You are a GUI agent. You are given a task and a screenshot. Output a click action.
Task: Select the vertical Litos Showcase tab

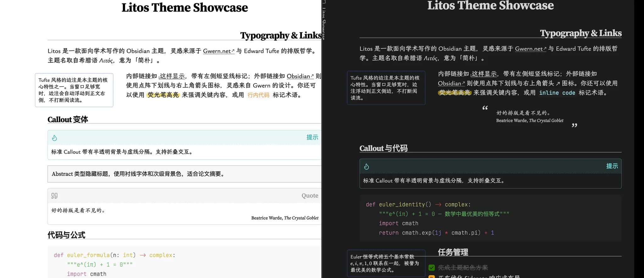pos(324,24)
